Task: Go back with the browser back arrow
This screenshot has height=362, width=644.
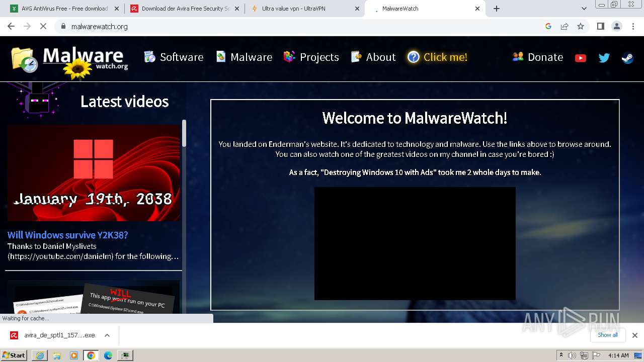Action: (x=11, y=26)
